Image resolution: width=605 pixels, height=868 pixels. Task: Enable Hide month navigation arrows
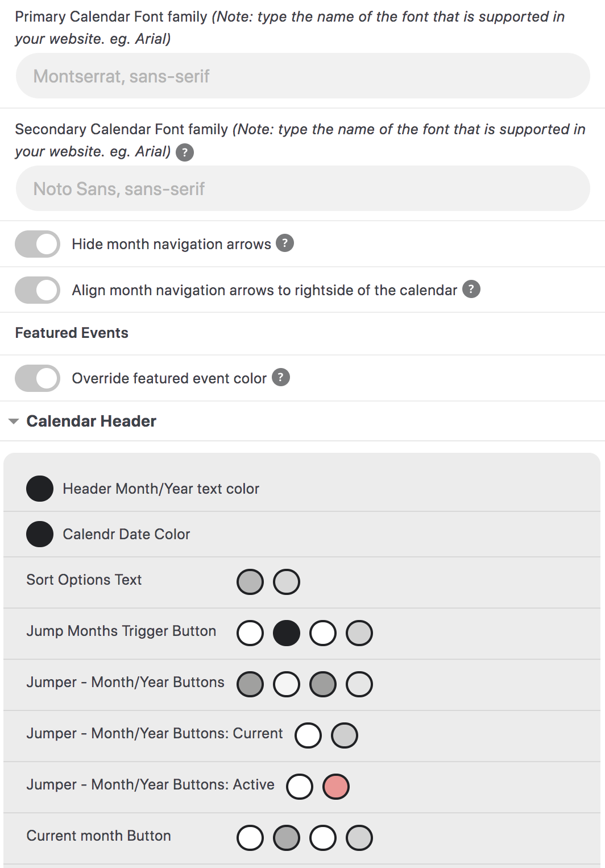pos(37,243)
